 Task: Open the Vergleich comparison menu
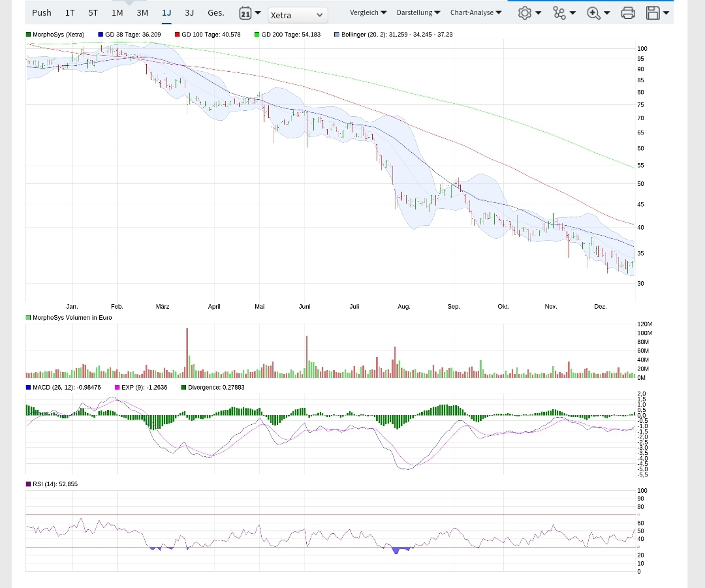368,12
